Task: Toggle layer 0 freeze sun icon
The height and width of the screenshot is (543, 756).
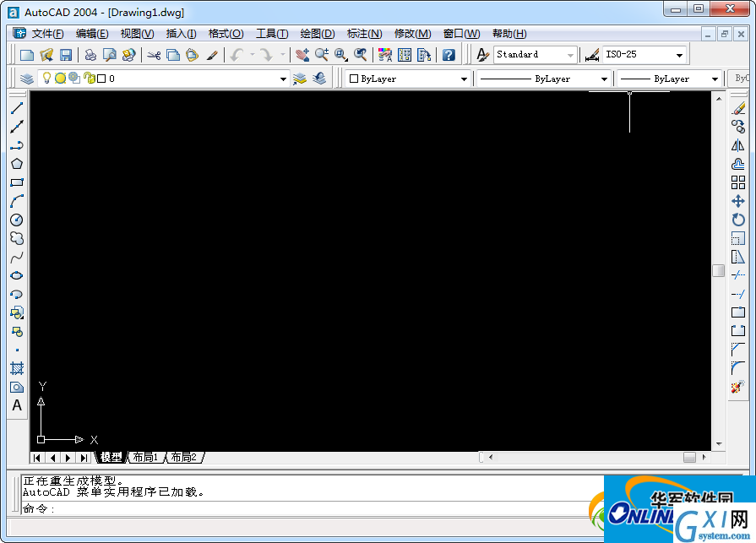Action: [60, 78]
